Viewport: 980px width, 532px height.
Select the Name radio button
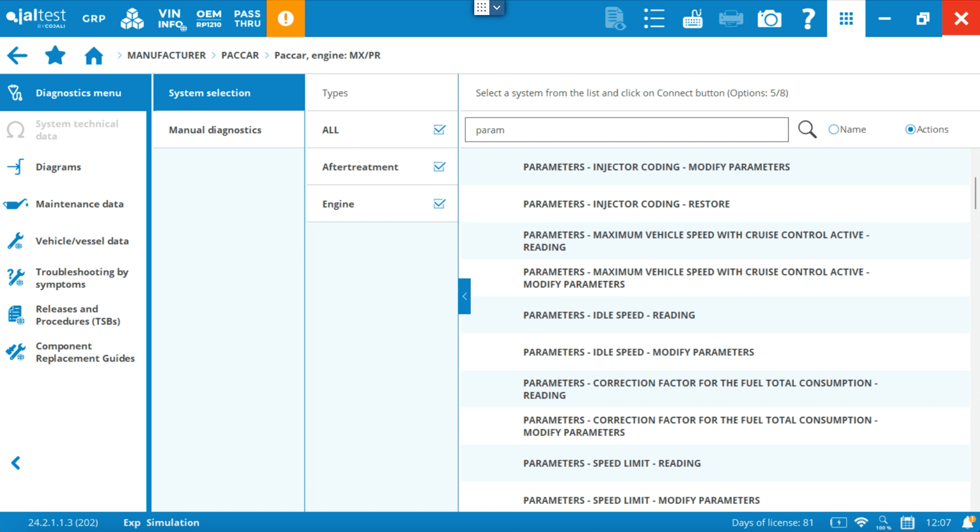coord(834,130)
